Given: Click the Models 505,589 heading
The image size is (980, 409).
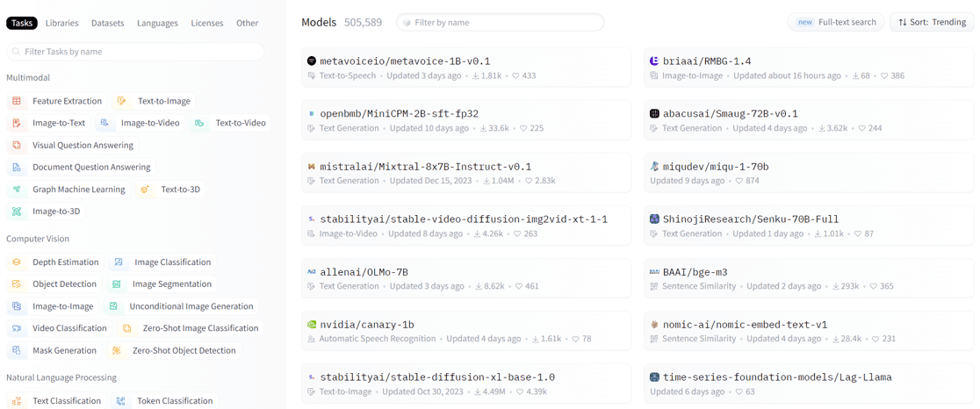Looking at the screenshot, I should click(342, 23).
